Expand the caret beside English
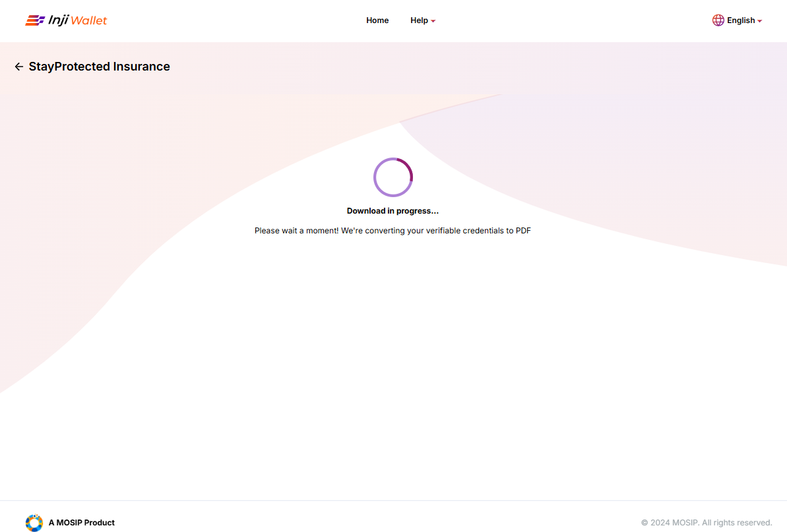Viewport: 787px width, 532px height. click(x=760, y=21)
